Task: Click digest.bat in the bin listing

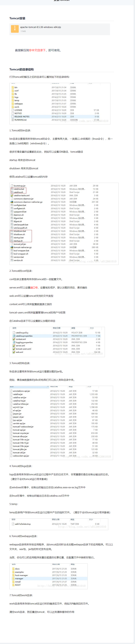Action: [x=18, y=218]
